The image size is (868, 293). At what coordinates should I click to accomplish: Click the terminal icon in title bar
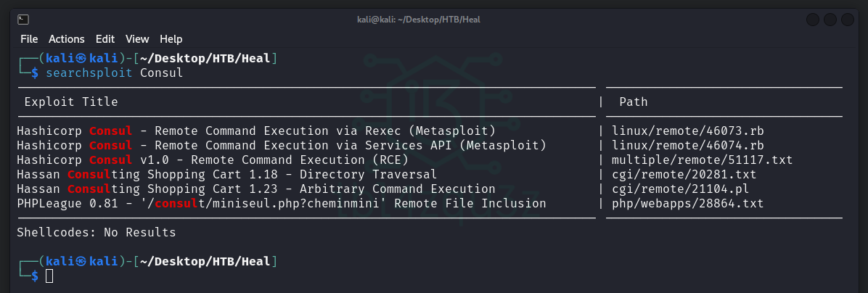point(23,20)
